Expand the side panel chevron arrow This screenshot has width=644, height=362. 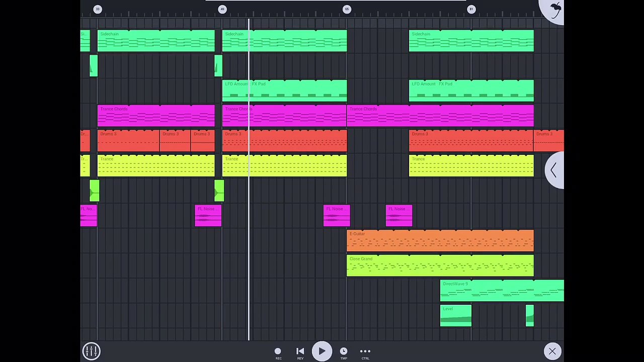pos(554,170)
